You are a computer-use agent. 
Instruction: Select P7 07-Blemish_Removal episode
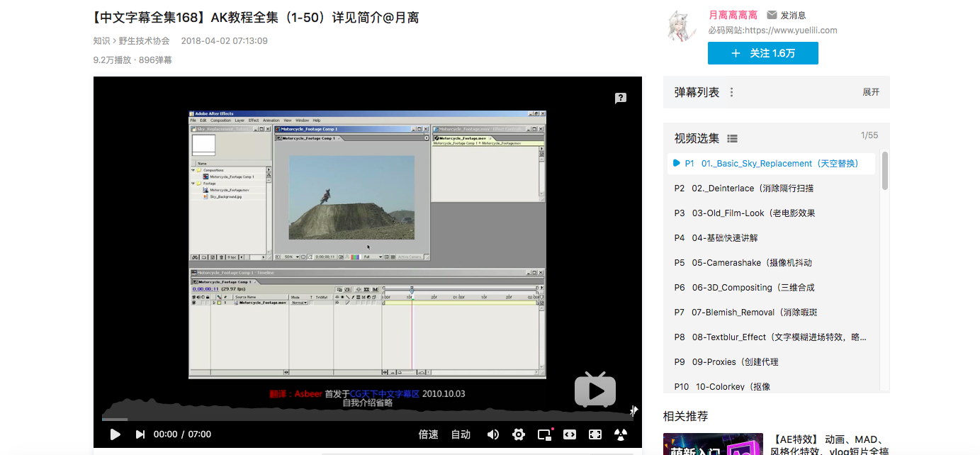(x=772, y=313)
